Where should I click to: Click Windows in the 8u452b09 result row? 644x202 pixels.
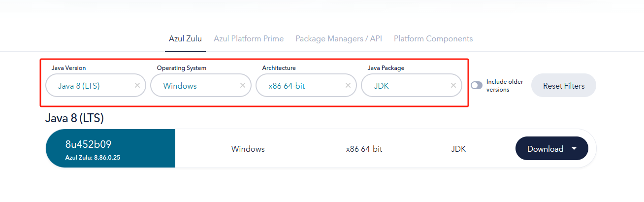point(248,149)
